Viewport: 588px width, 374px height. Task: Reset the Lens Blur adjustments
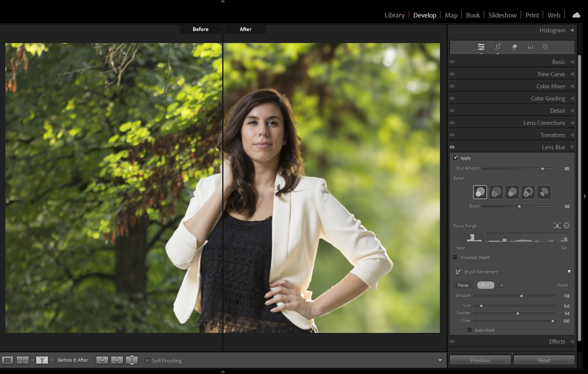(x=544, y=360)
